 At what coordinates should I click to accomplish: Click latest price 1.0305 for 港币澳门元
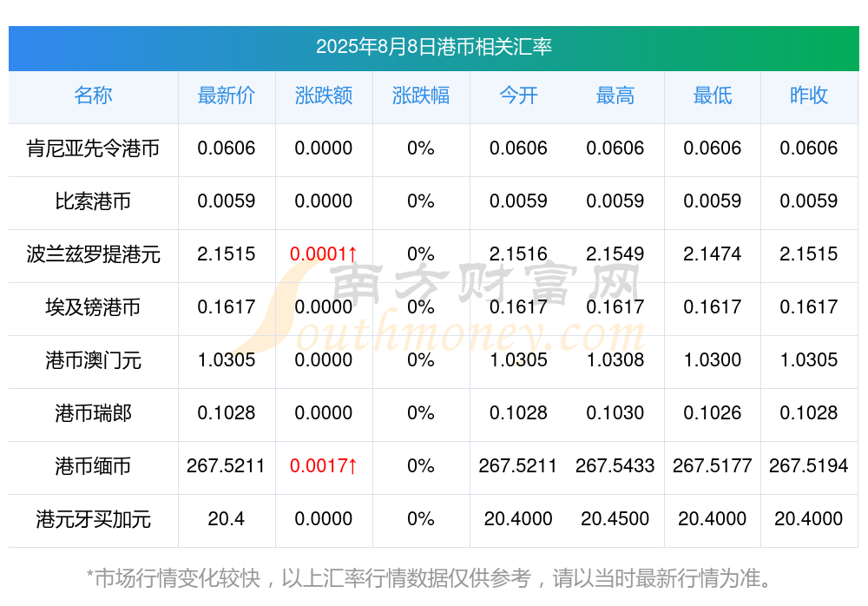pos(226,360)
